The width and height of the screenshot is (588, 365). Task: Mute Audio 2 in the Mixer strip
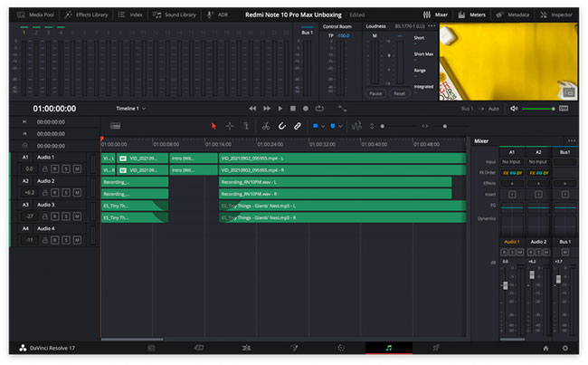[546, 253]
